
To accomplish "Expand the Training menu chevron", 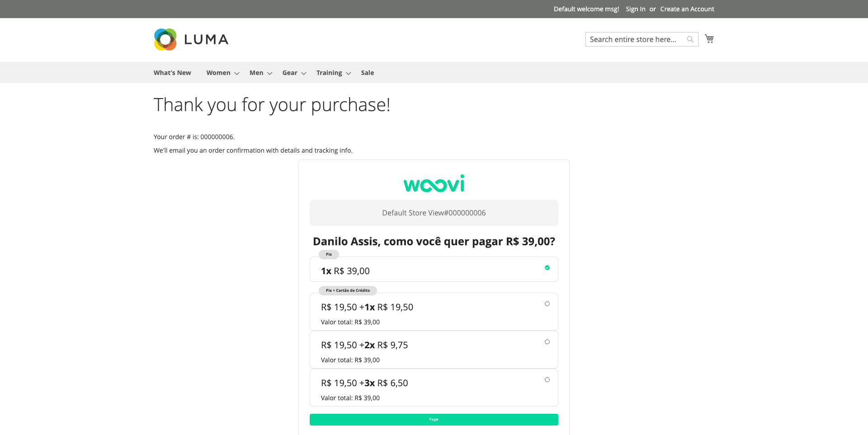I will pyautogui.click(x=349, y=73).
